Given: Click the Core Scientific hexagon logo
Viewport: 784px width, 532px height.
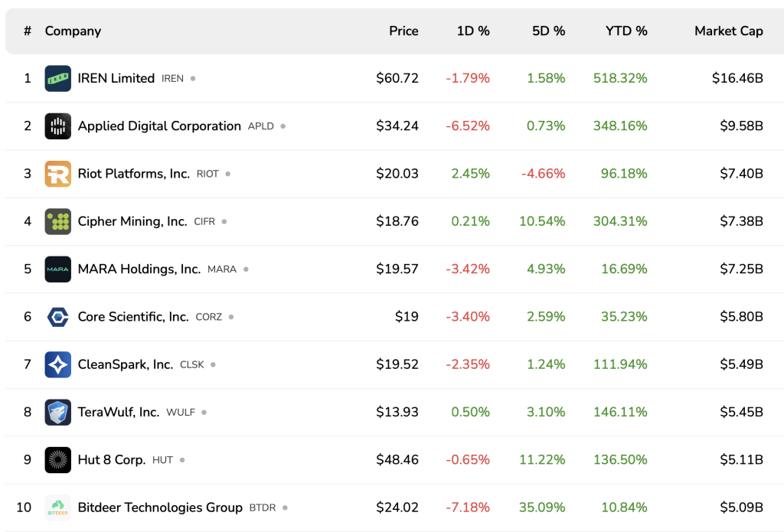Looking at the screenshot, I should point(58,317).
